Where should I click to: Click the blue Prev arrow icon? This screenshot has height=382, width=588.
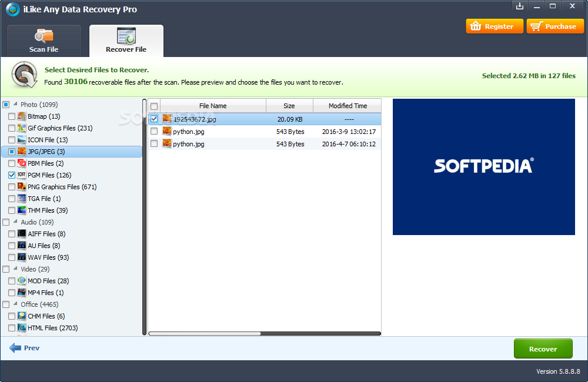coord(15,348)
